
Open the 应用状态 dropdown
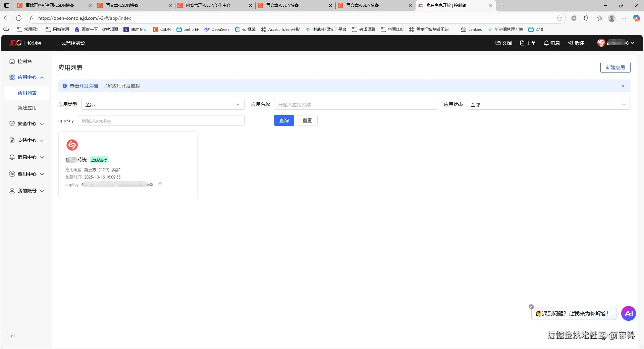click(x=548, y=104)
